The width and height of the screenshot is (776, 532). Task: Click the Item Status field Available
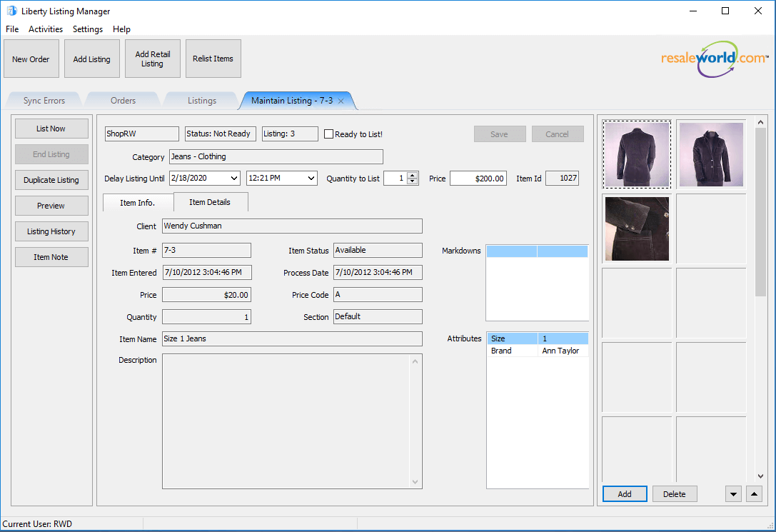[378, 251]
